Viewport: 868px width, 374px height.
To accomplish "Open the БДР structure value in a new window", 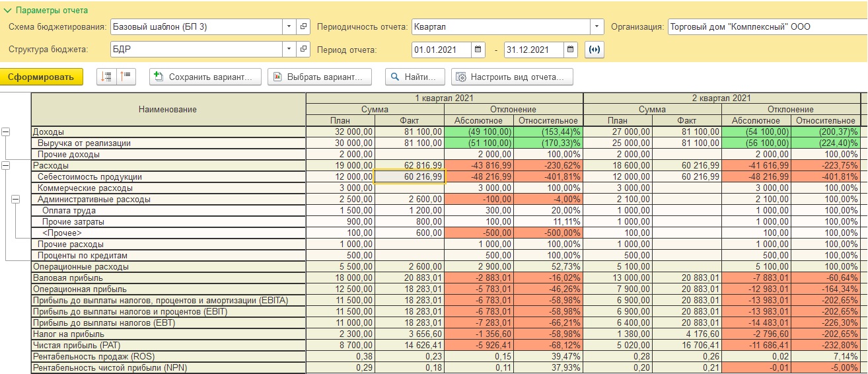I will [x=304, y=50].
